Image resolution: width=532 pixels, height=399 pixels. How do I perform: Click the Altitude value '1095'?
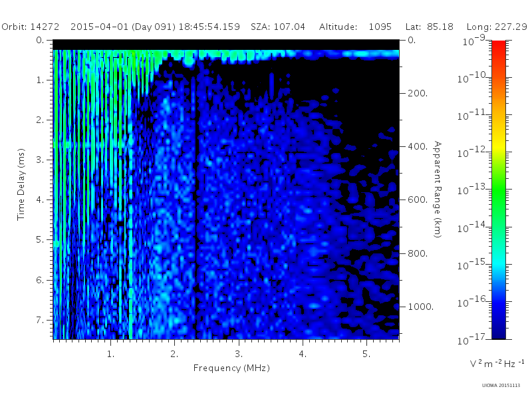pos(380,27)
